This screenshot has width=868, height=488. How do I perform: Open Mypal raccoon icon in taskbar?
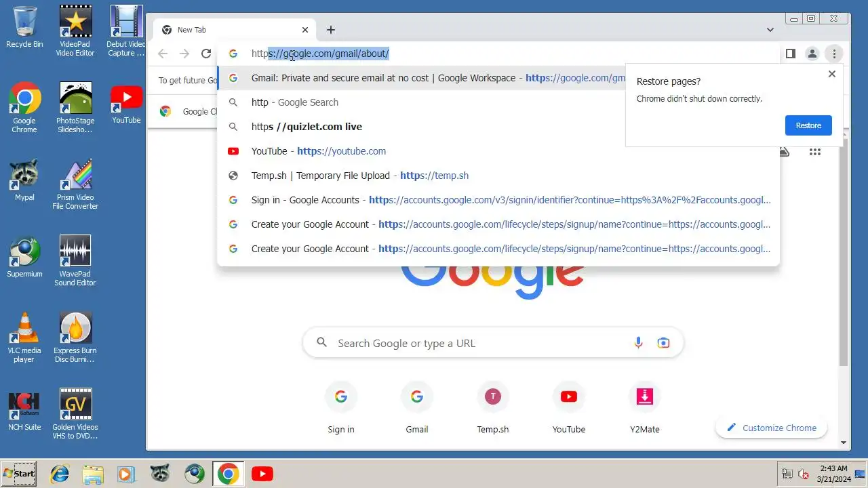point(160,474)
